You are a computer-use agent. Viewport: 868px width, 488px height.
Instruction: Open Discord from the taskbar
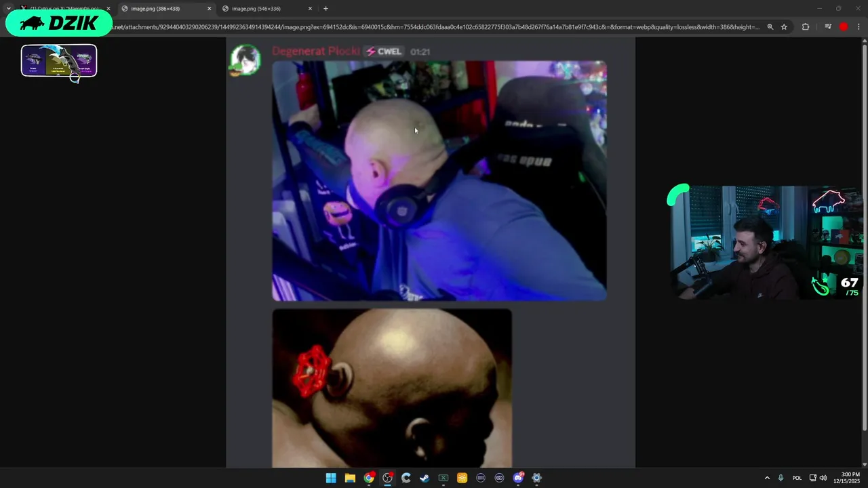click(518, 478)
